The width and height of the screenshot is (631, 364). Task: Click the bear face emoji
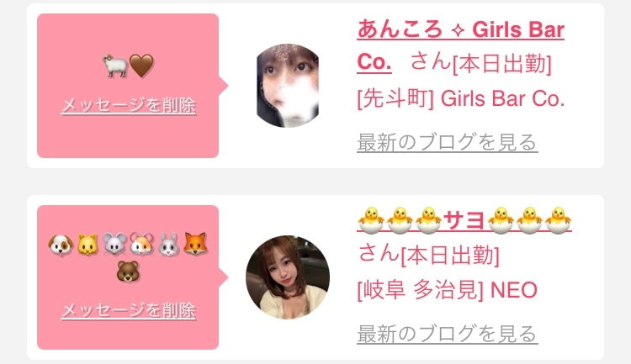(x=128, y=272)
